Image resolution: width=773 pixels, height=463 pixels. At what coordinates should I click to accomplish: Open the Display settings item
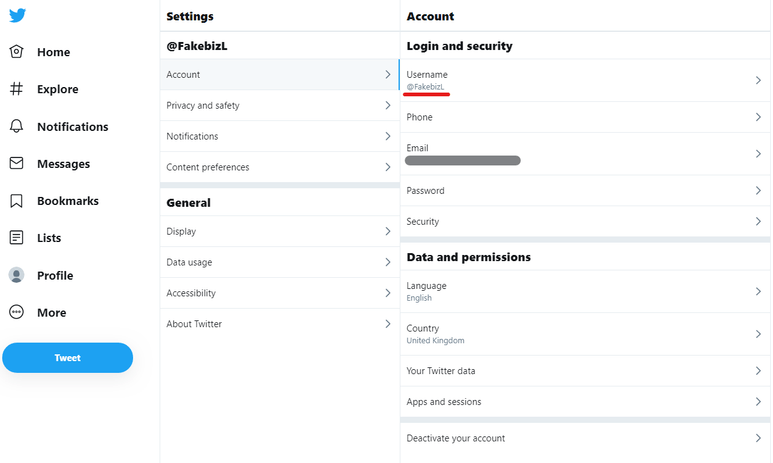pos(280,231)
